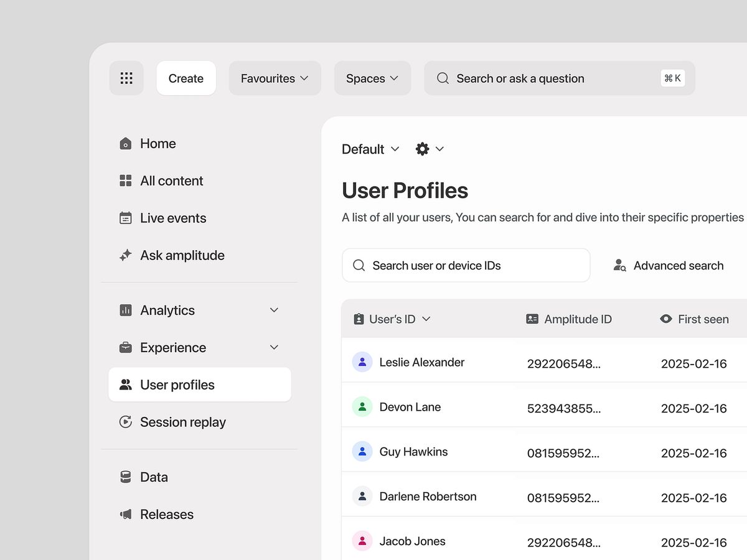Open Releases megaphone icon

tap(125, 515)
